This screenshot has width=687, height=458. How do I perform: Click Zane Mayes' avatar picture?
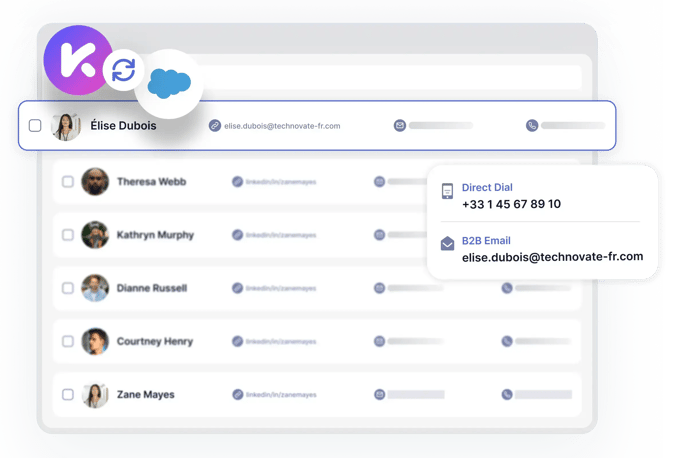(95, 394)
